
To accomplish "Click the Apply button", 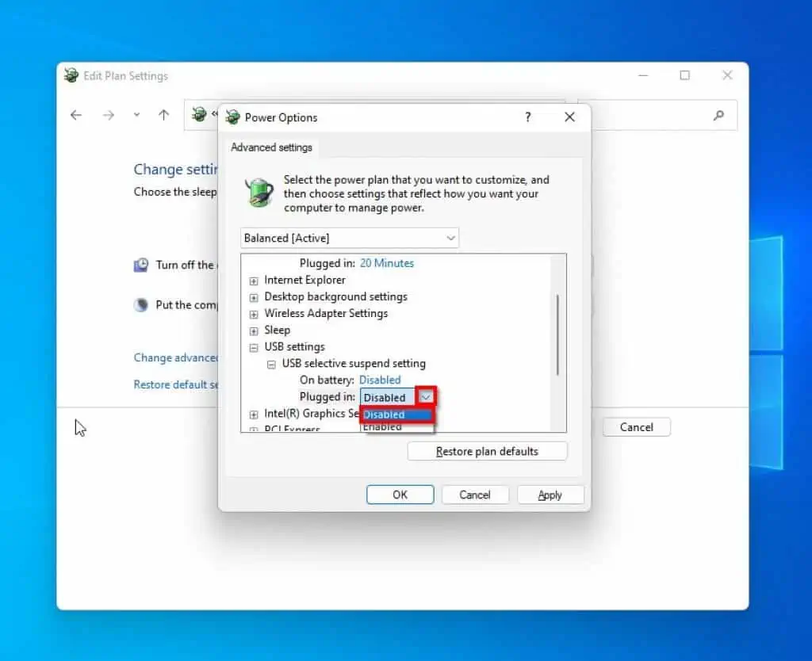I will (550, 495).
